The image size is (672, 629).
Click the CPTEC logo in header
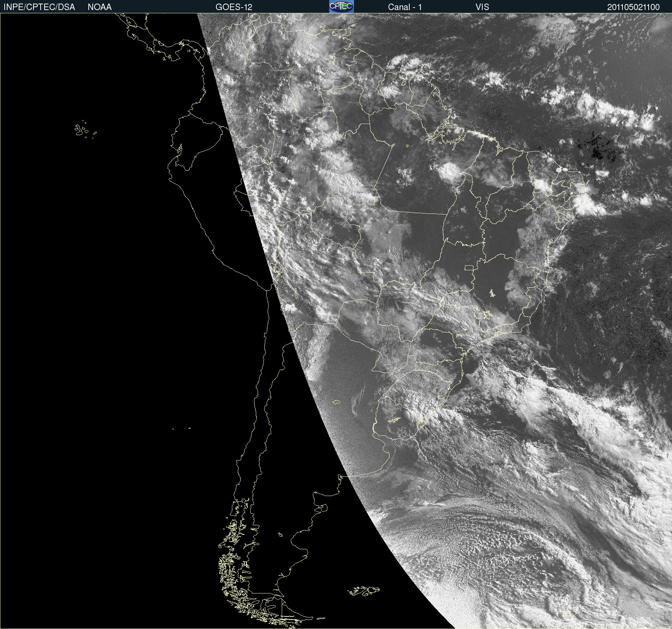click(341, 6)
